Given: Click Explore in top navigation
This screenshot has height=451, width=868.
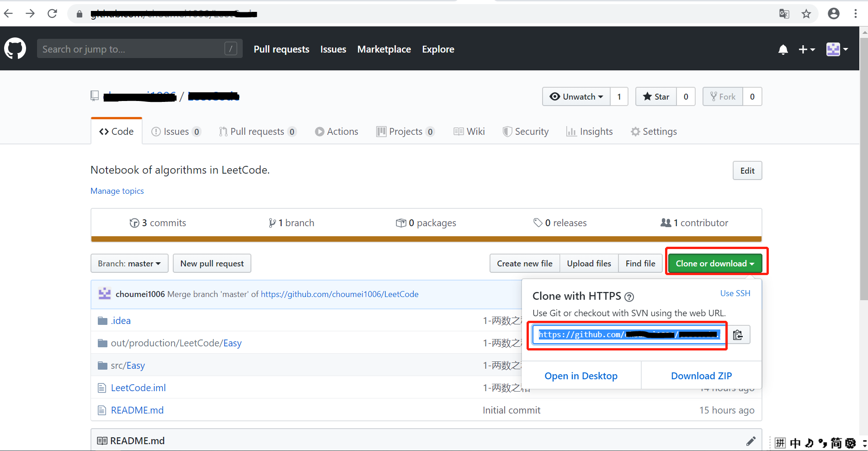Looking at the screenshot, I should 438,49.
